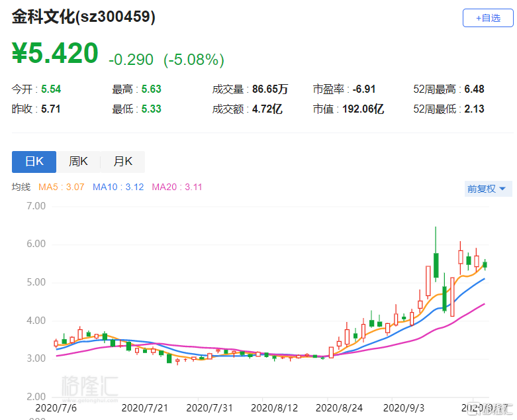The height and width of the screenshot is (420, 517).
Task: Switch to 月K monthly chart tab
Action: (122, 162)
